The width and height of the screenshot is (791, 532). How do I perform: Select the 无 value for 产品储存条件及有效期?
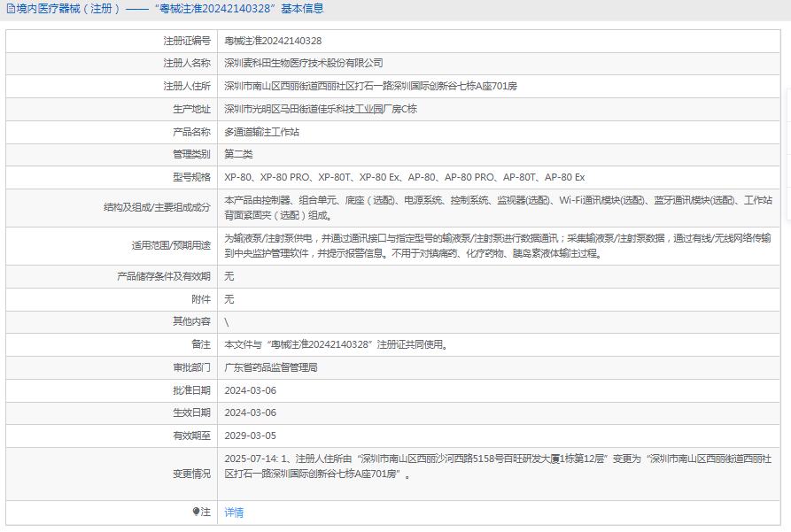[229, 276]
